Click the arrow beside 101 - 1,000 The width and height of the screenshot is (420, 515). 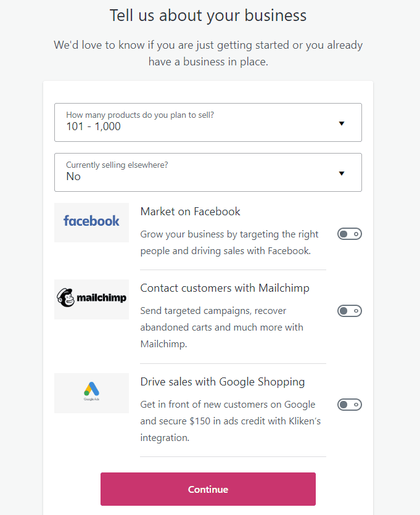(342, 123)
